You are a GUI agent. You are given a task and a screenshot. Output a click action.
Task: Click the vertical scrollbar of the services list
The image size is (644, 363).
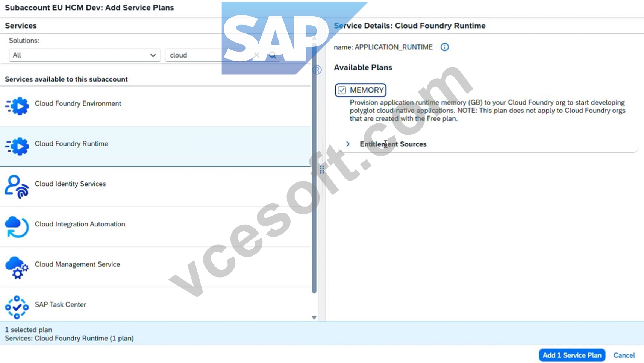pyautogui.click(x=314, y=167)
